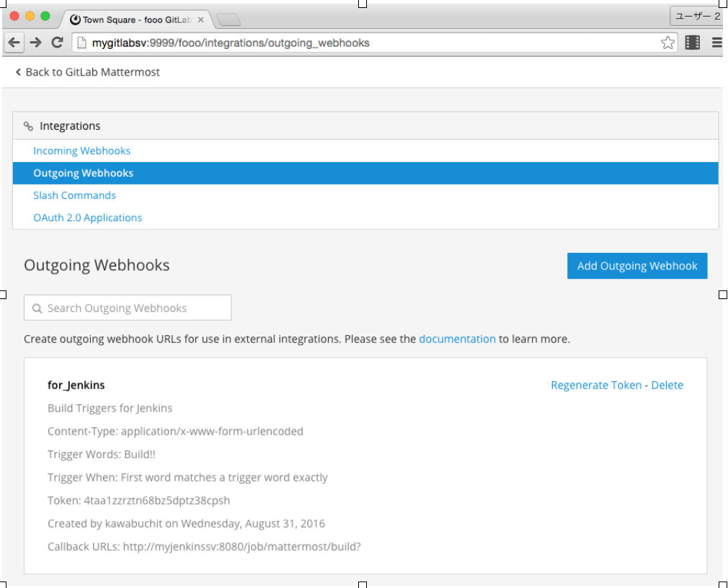728x588 pixels.
Task: Click the Token 4taa1zzrztn68bz5dptz38cpsh text
Action: [139, 501]
